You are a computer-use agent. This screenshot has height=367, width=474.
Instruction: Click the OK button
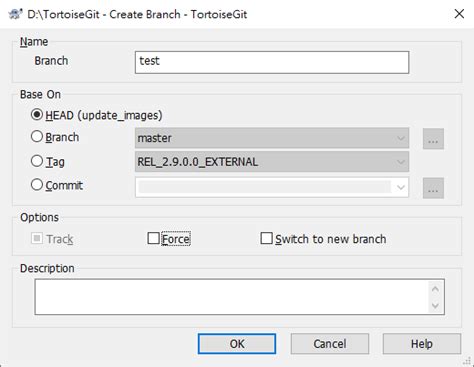237,344
